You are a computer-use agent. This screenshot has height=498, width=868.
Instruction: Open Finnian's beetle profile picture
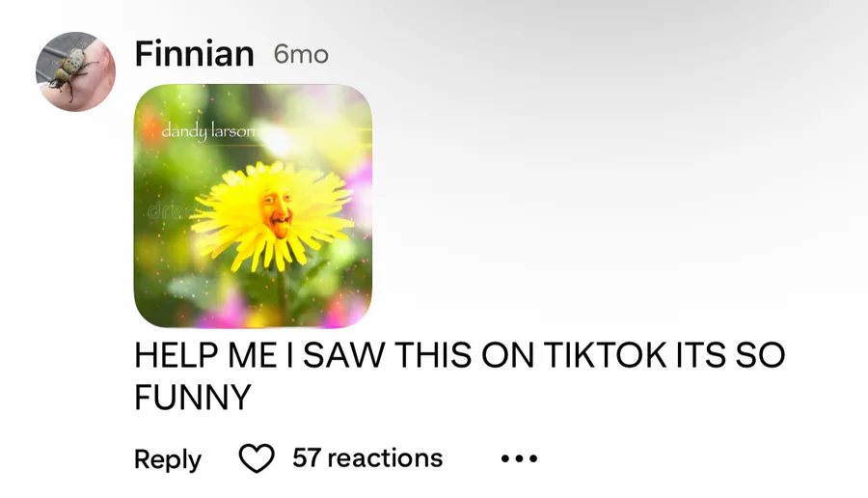click(x=75, y=71)
